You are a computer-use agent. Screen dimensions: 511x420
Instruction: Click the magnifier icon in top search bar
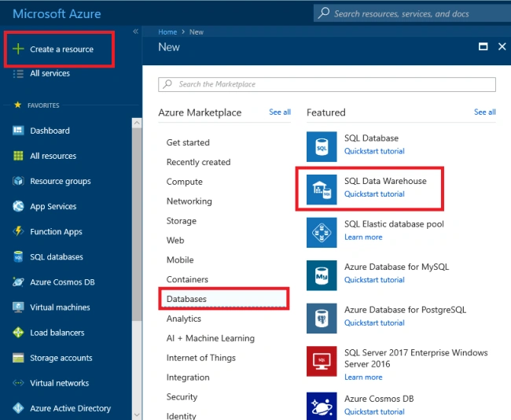click(x=324, y=13)
